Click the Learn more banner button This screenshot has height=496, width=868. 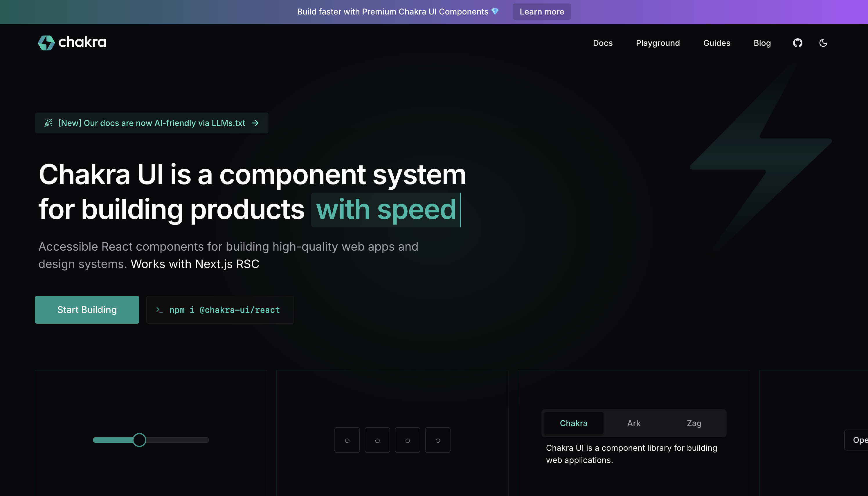pos(542,12)
